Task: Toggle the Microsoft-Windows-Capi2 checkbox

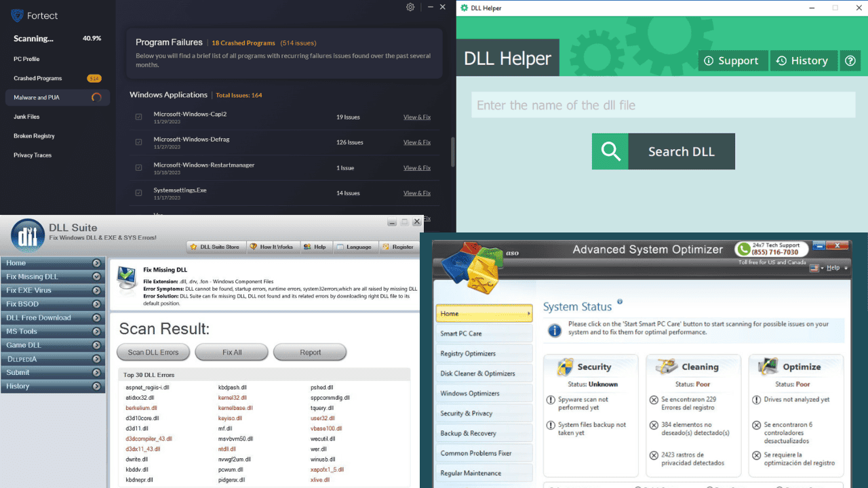Action: (x=138, y=117)
